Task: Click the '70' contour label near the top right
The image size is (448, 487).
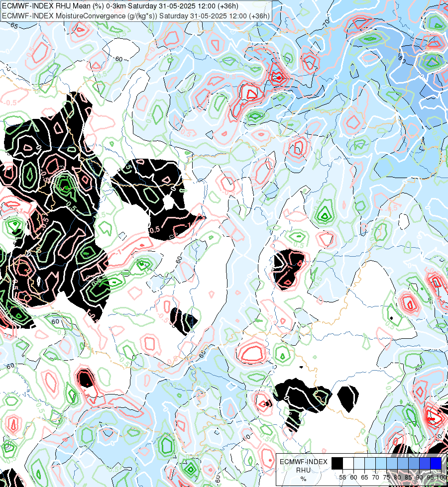Action: pos(326,22)
